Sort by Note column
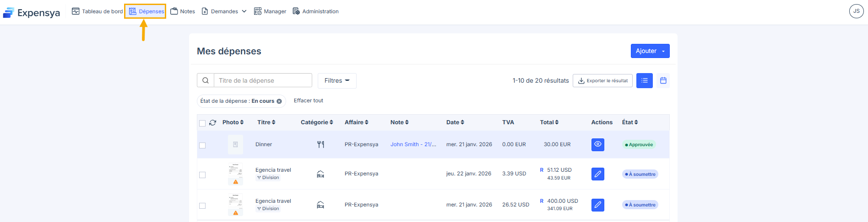 click(x=399, y=122)
